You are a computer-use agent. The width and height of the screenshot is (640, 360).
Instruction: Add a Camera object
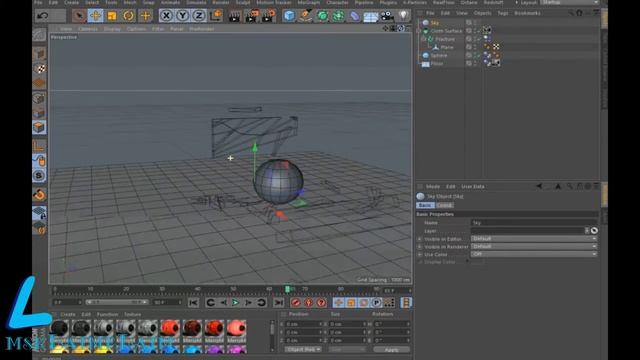387,16
